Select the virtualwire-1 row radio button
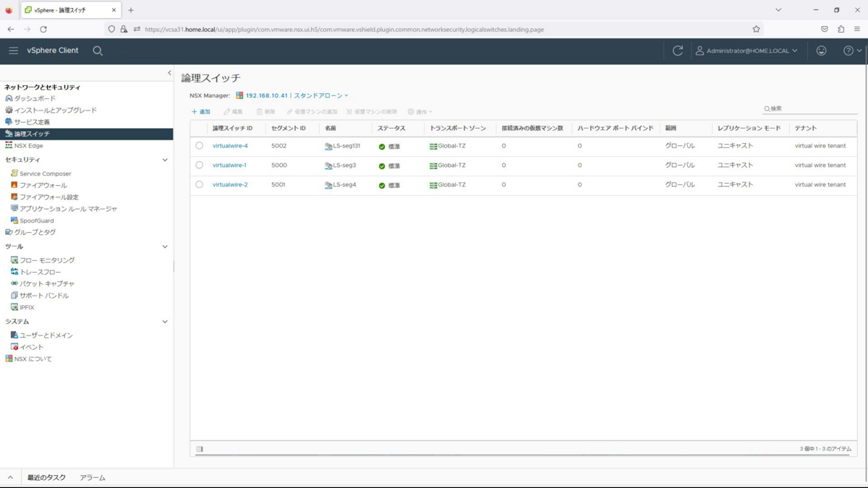868x488 pixels. point(200,166)
